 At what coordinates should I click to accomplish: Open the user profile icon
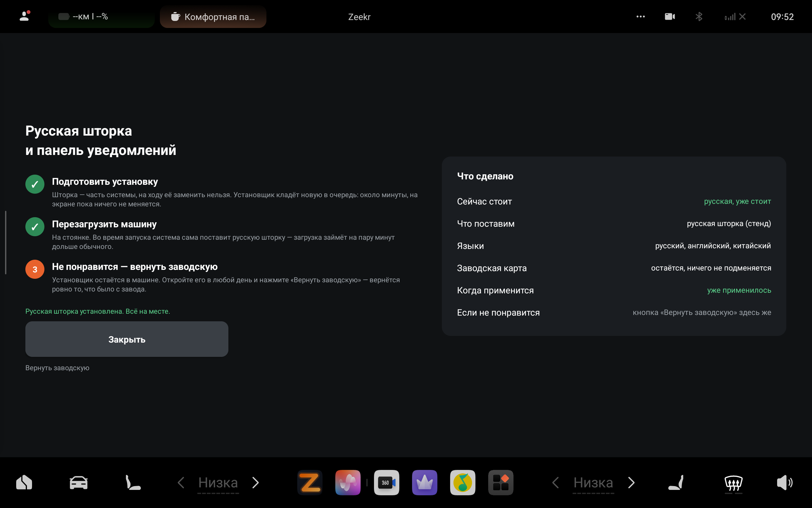[x=24, y=16]
